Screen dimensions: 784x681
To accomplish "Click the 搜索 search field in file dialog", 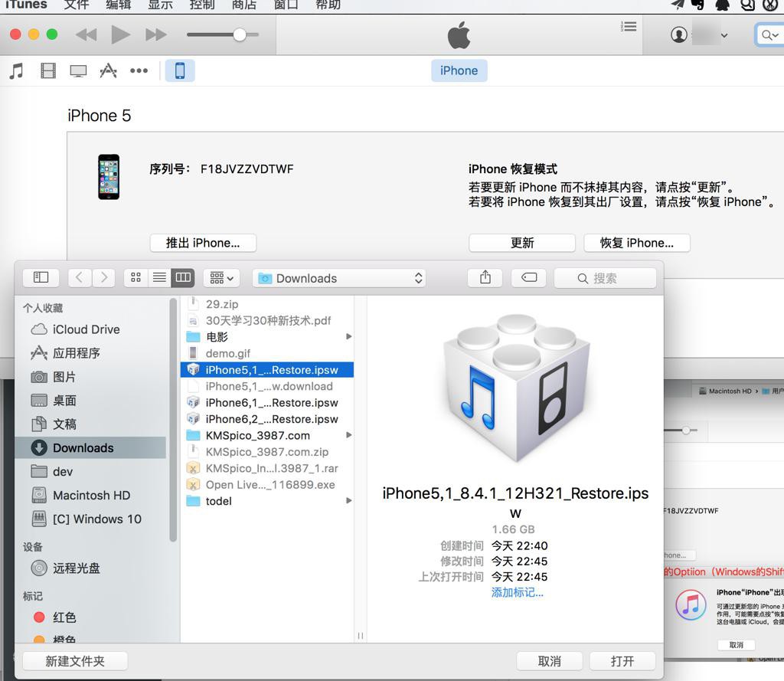I will pos(605,278).
